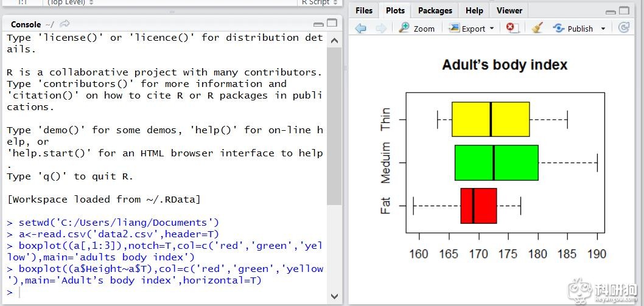Select the Plots tab
Viewport: 644px width, 306px height.
395,11
